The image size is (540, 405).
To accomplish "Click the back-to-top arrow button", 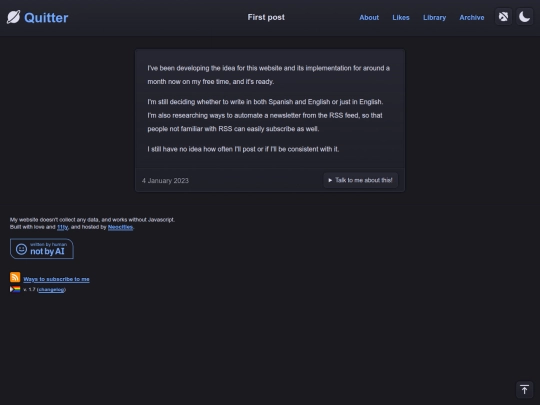I will coord(524,390).
